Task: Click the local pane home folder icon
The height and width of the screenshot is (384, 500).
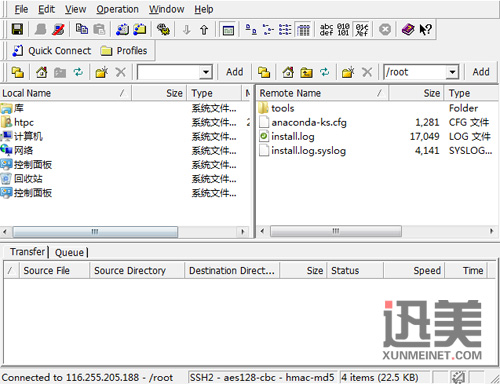Action: coord(42,72)
